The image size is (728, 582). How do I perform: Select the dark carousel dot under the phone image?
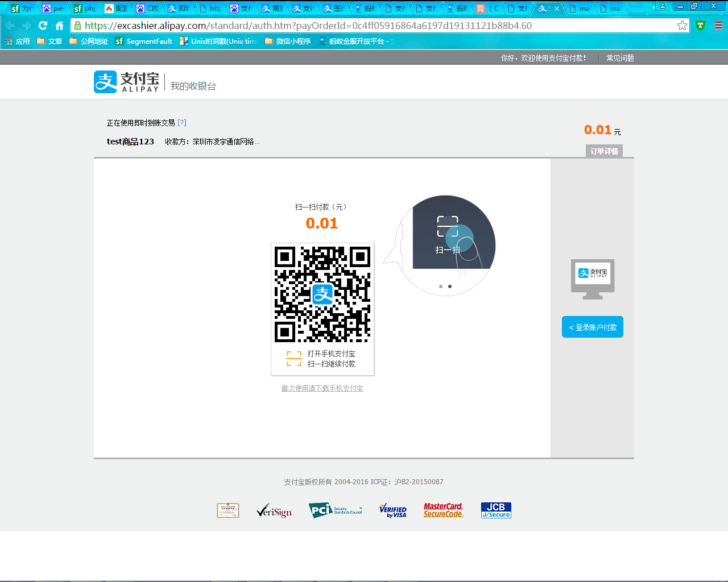click(450, 286)
